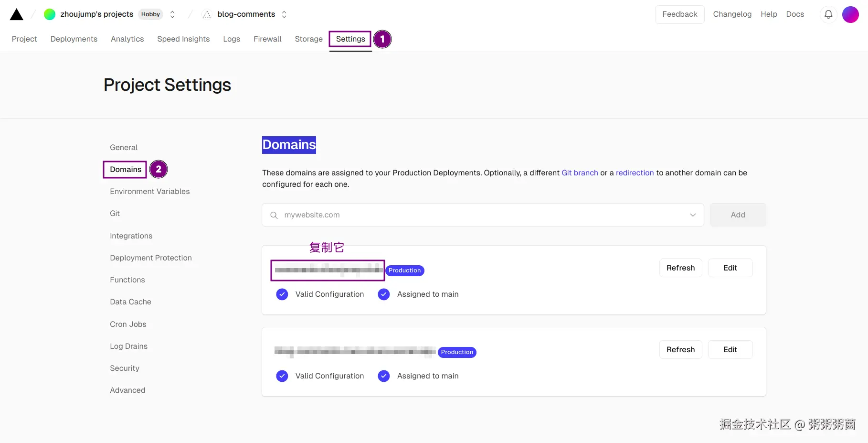The image size is (868, 443).
Task: Open the user avatar menu
Action: pyautogui.click(x=850, y=14)
